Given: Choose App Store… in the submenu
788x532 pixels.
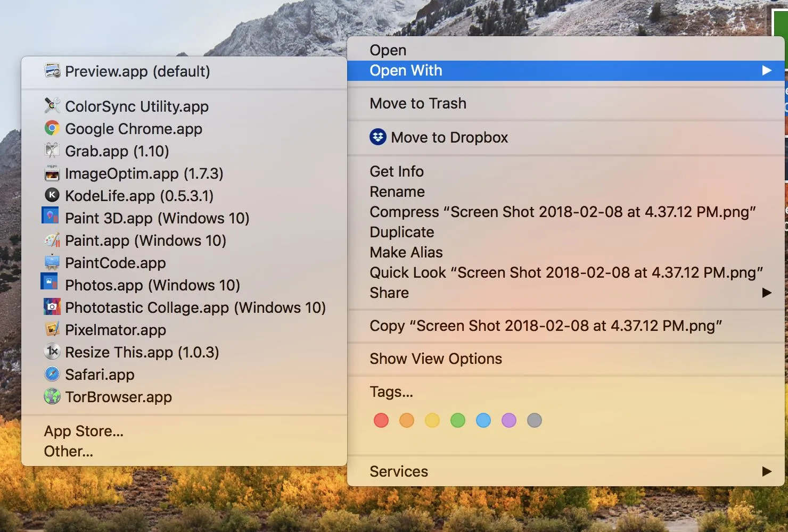Looking at the screenshot, I should 184,431.
